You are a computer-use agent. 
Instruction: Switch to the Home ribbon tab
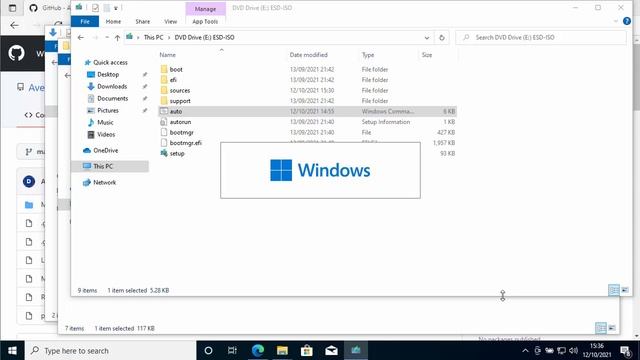pyautogui.click(x=113, y=22)
